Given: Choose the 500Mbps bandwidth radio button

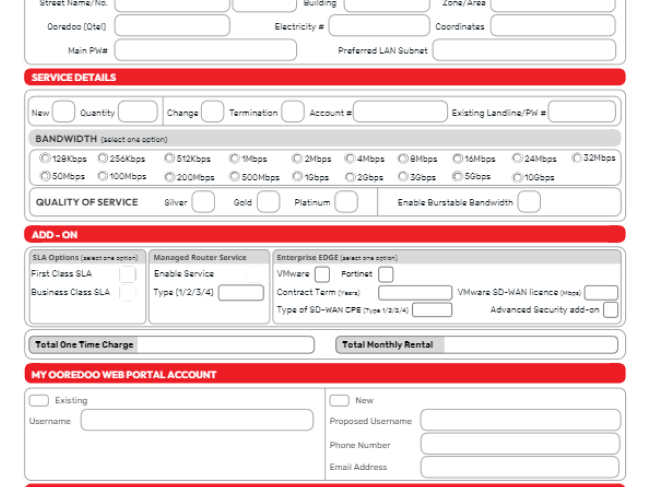Looking at the screenshot, I should coord(235,177).
